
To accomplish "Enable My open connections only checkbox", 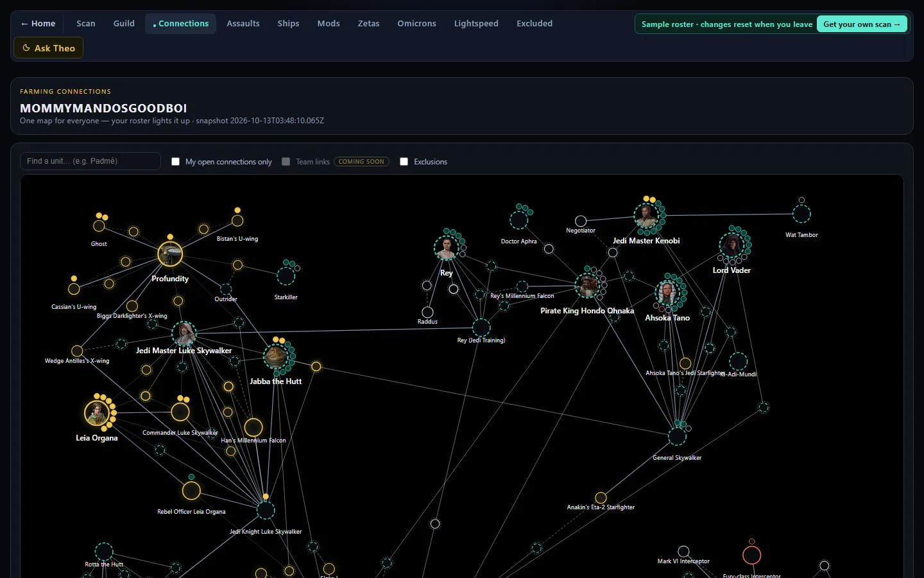I will coord(175,162).
